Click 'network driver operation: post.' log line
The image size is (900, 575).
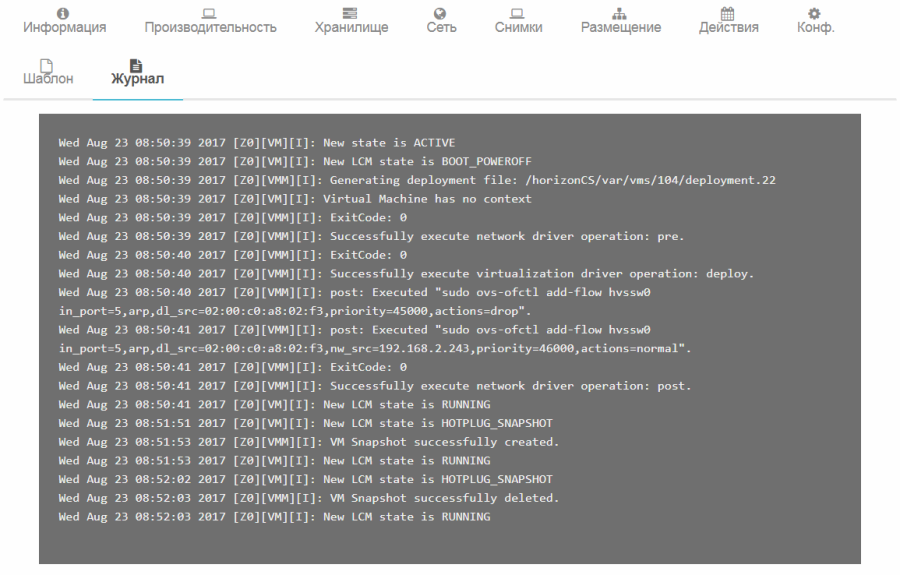tap(375, 386)
